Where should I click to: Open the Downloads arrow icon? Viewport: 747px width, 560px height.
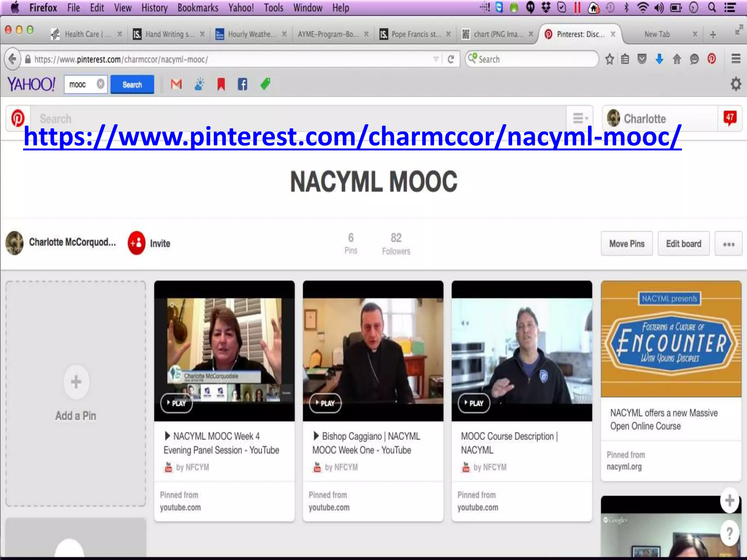659,59
